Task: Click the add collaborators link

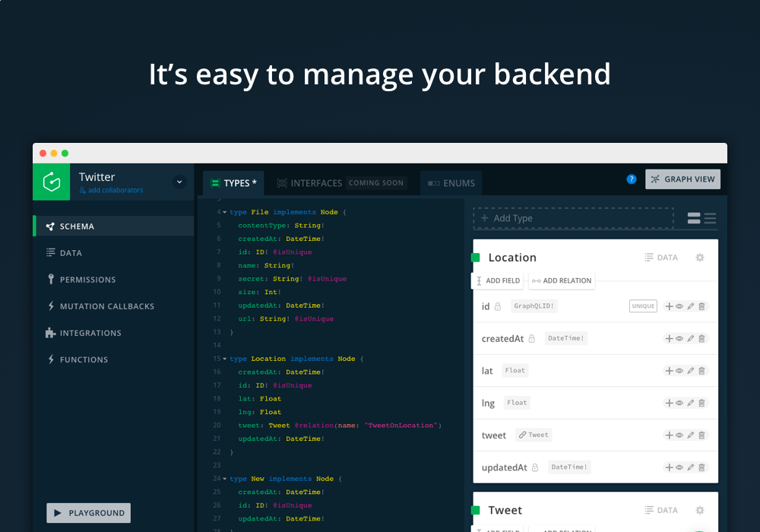Action: tap(111, 190)
